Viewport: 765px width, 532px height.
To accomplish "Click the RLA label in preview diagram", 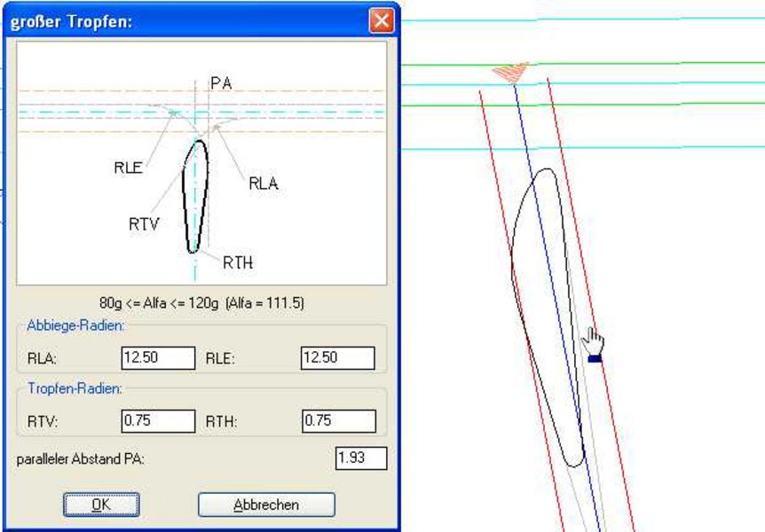I will [x=263, y=184].
